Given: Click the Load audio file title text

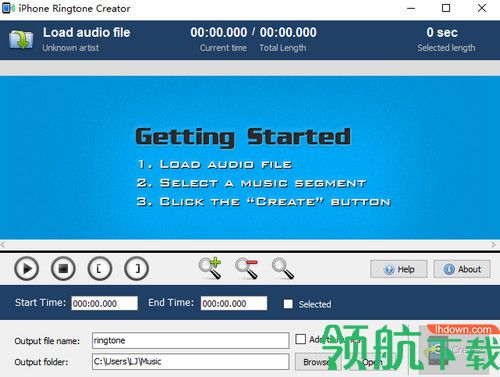Looking at the screenshot, I should (x=87, y=33).
